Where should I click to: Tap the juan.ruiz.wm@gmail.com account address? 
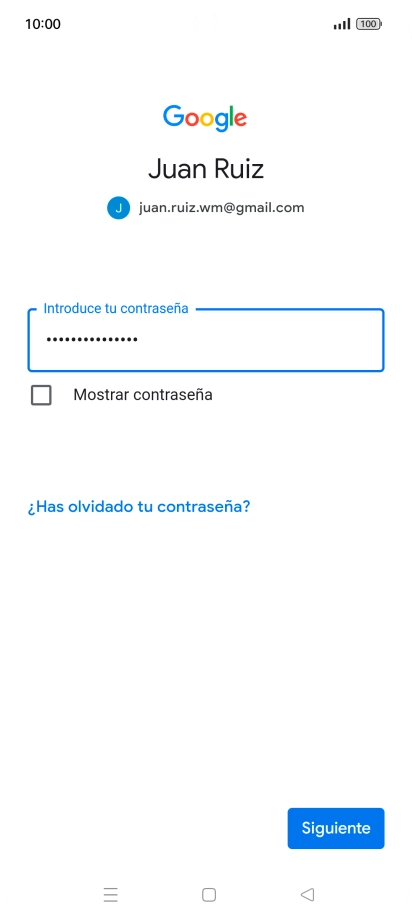click(221, 207)
